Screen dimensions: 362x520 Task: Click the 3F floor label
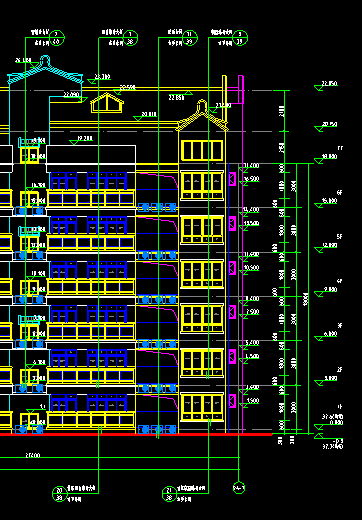(340, 325)
